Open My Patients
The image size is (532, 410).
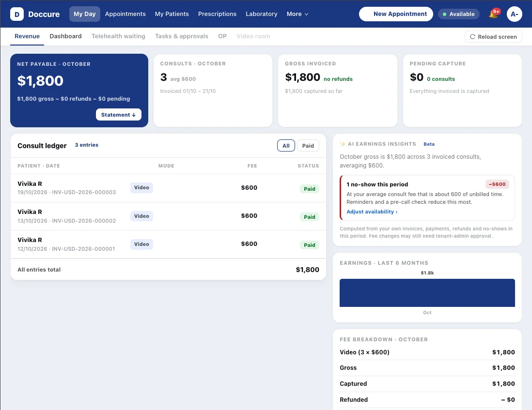coord(172,14)
